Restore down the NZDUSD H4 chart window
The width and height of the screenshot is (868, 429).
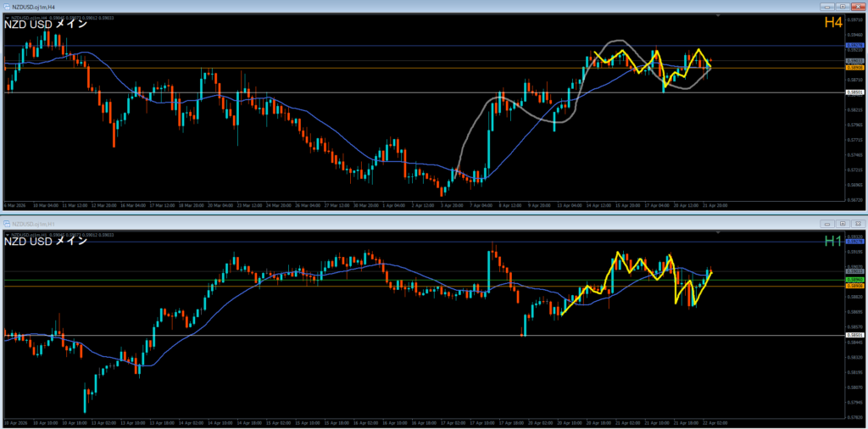(842, 6)
